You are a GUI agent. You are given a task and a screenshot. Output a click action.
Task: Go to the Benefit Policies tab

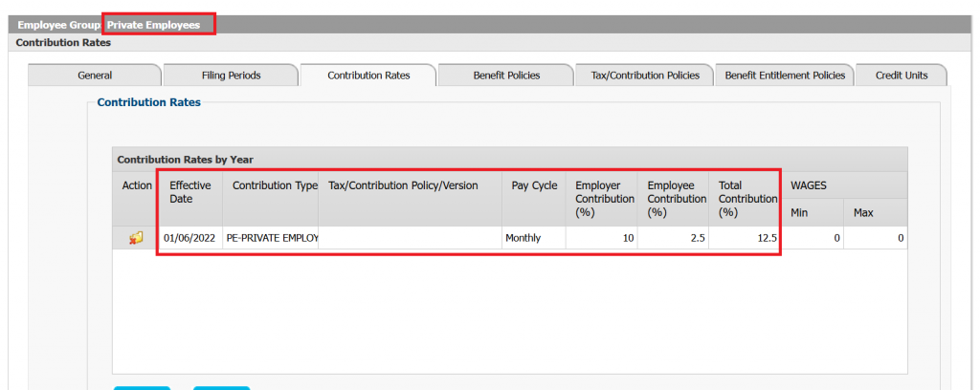pos(506,76)
